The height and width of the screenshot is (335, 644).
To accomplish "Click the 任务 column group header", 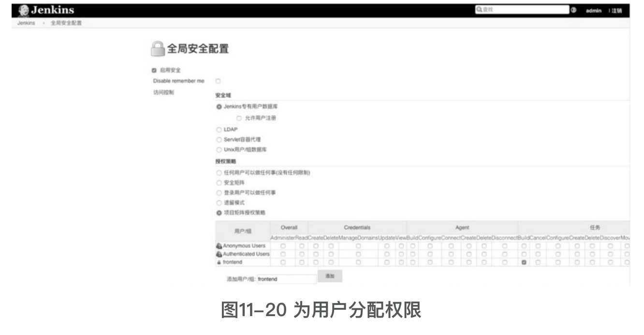I will coord(595,227).
